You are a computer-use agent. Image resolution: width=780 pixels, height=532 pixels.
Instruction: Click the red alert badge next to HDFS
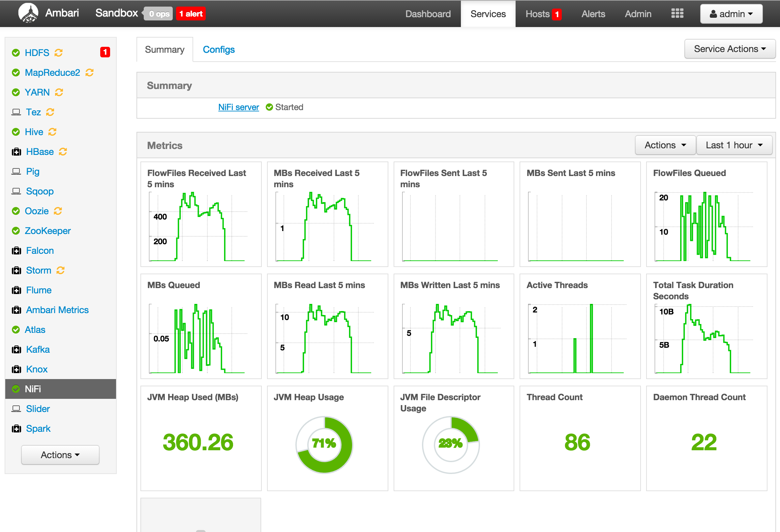[105, 52]
